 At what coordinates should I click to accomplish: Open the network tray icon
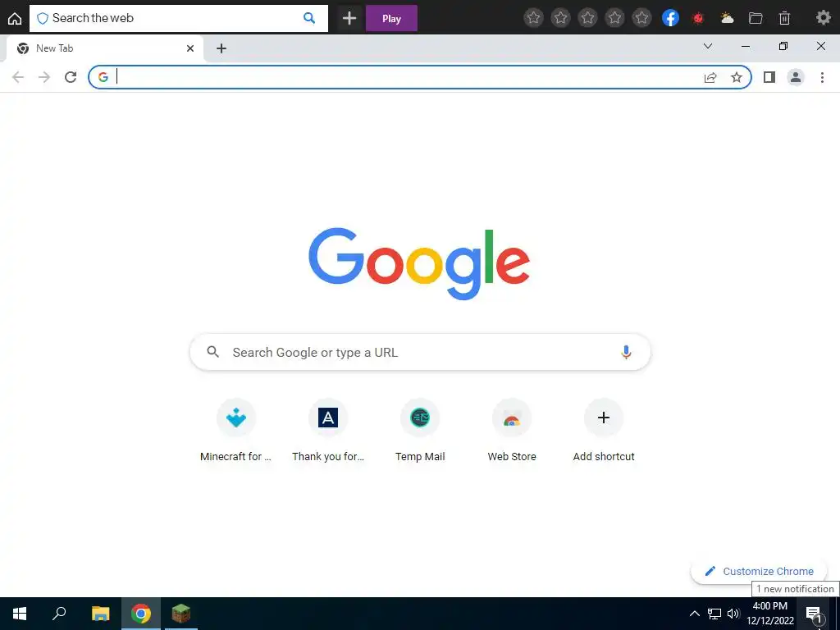tap(714, 614)
